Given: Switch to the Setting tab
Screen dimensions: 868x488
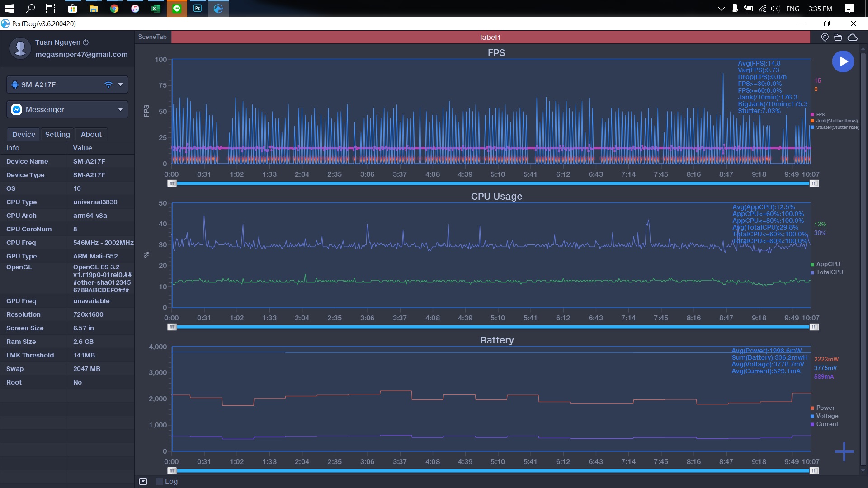Looking at the screenshot, I should tap(57, 134).
